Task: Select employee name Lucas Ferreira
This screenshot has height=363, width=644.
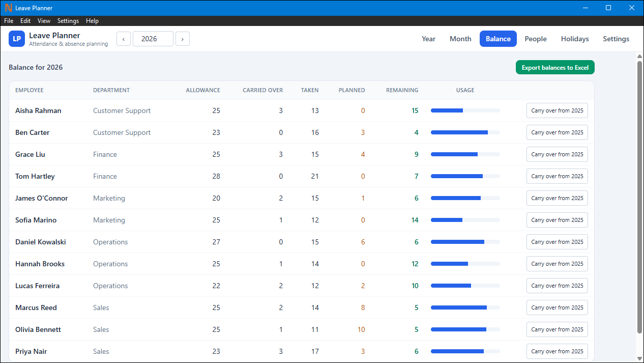Action: (38, 286)
